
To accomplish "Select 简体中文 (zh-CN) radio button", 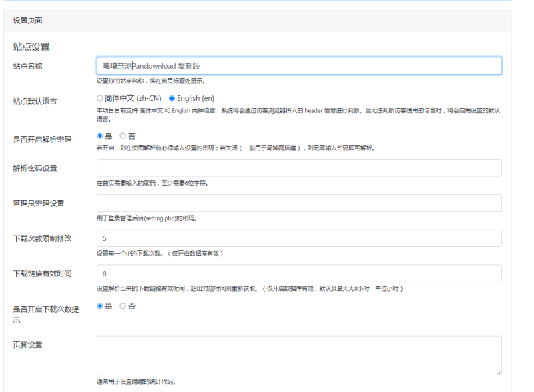I will pyautogui.click(x=99, y=98).
